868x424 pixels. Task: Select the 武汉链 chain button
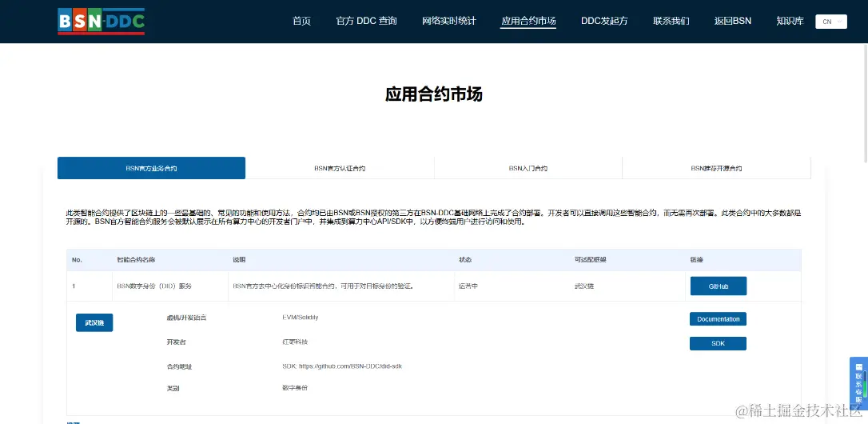click(x=94, y=322)
